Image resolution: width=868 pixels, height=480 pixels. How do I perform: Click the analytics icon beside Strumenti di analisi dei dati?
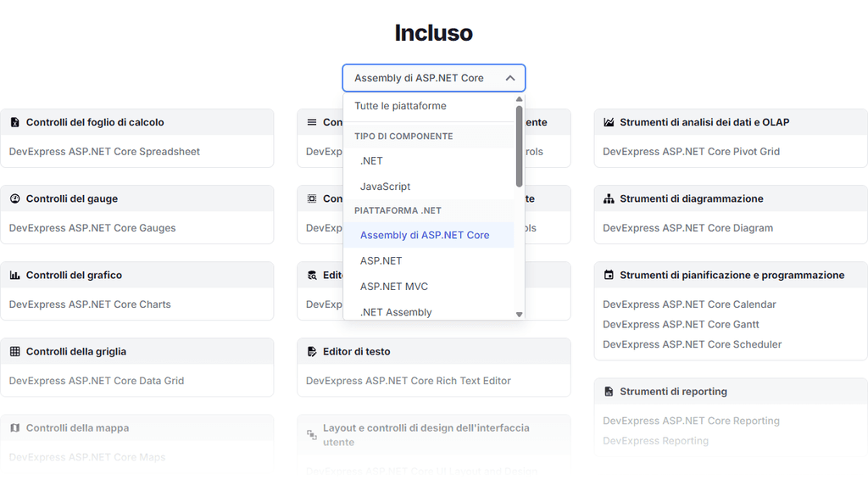coord(609,122)
